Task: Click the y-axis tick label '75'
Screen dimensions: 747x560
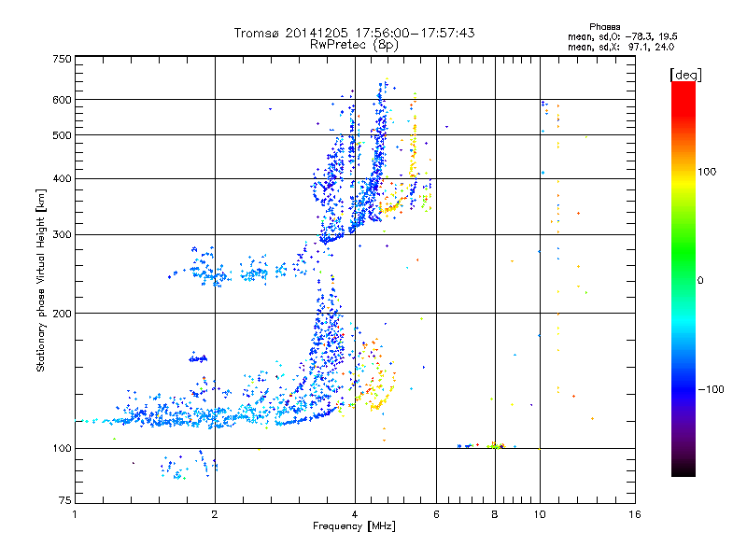Action: pos(65,500)
